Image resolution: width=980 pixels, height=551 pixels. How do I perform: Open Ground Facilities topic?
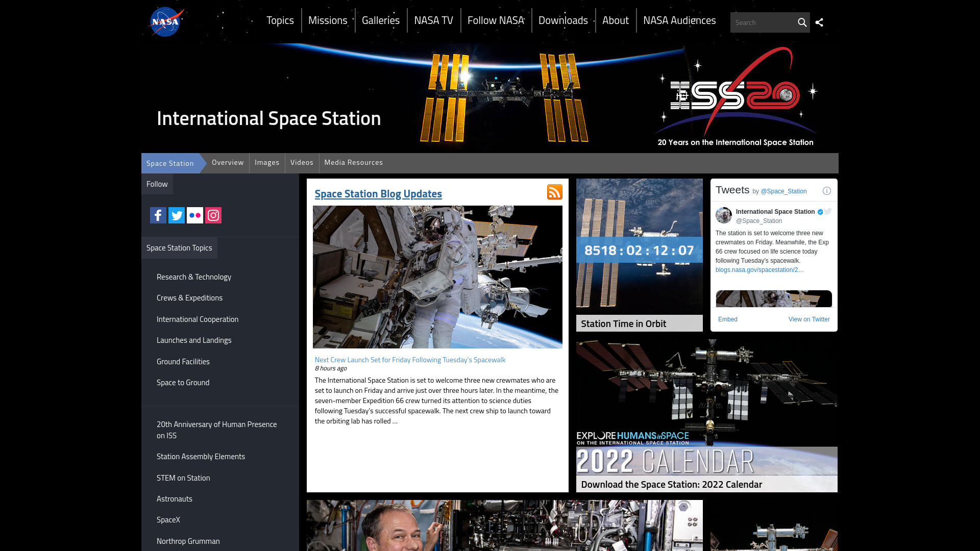tap(183, 362)
